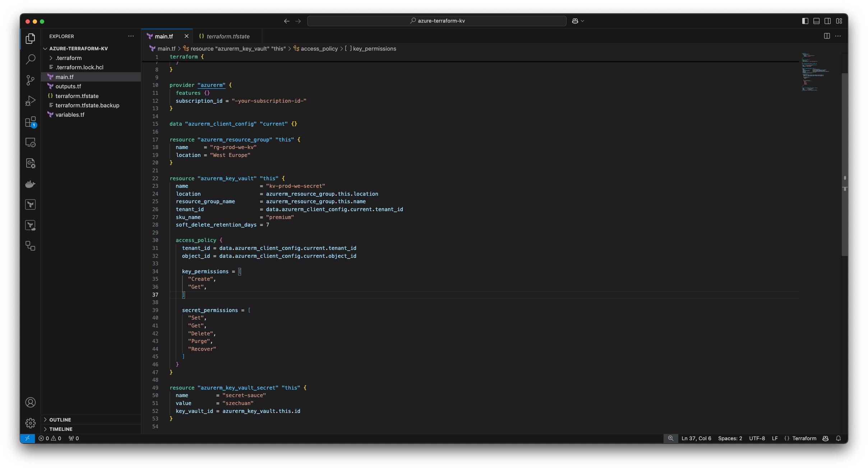Image resolution: width=868 pixels, height=470 pixels.
Task: Click main.tf breadcrumb segment
Action: click(162, 48)
